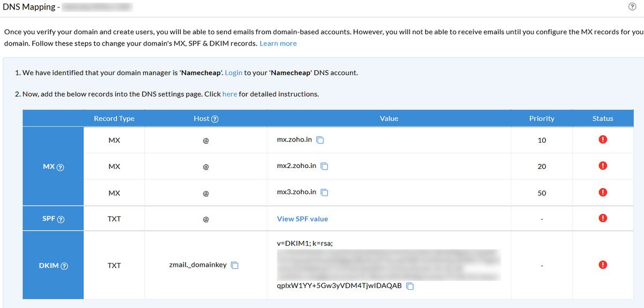
Task: Copy the mx3.zoho.in value
Action: 325,193
